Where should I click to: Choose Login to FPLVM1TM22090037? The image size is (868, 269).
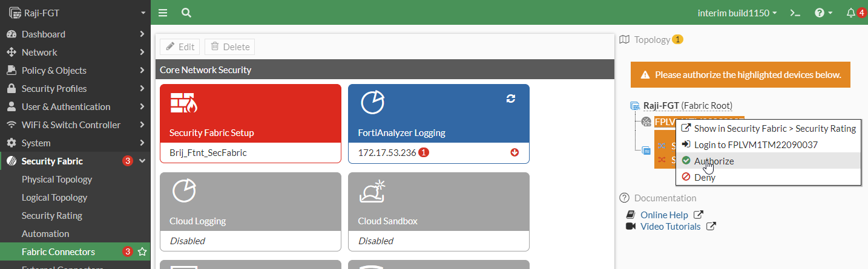[769, 144]
